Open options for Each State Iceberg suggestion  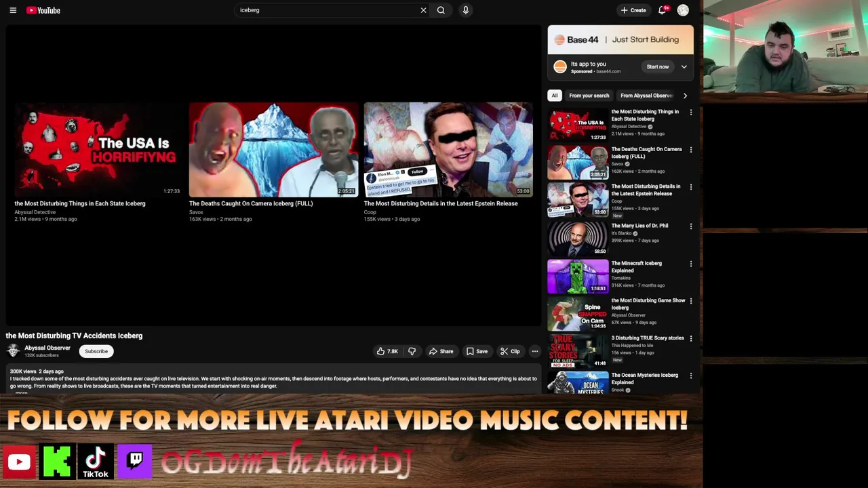click(690, 113)
